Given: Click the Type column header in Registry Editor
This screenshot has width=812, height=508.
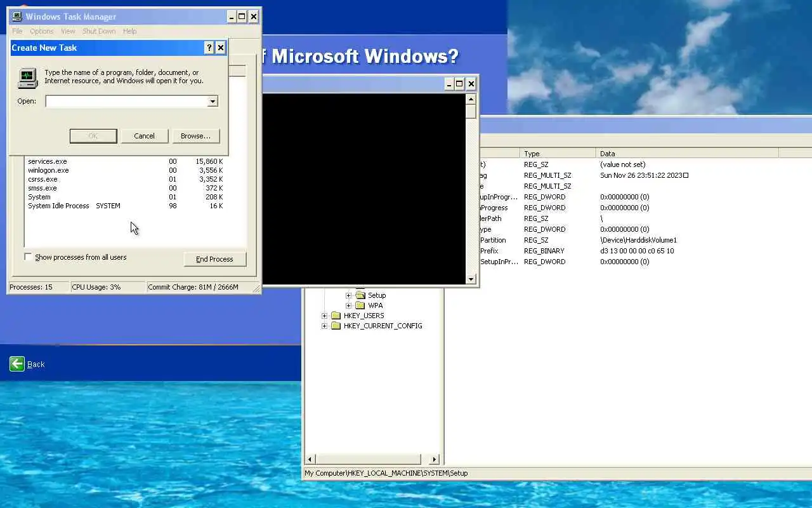Looking at the screenshot, I should click(x=558, y=154).
